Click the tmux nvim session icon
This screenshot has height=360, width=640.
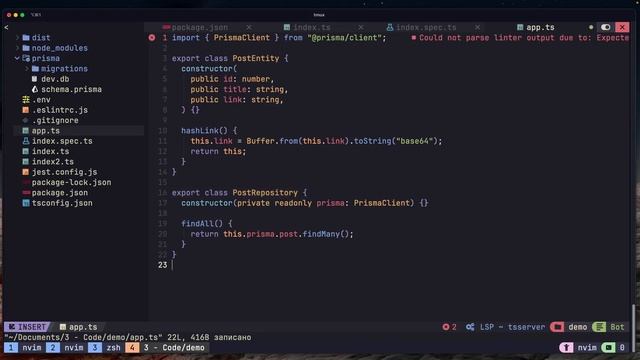(x=566, y=348)
